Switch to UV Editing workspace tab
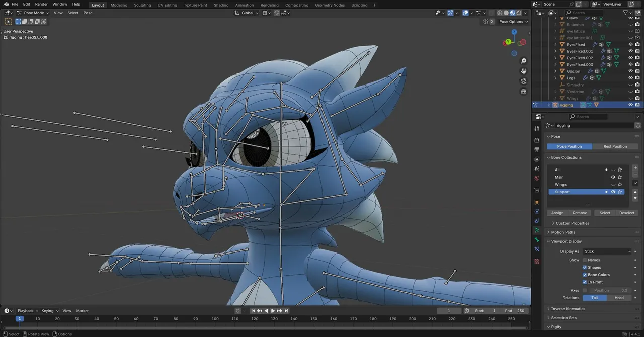The height and width of the screenshot is (337, 644). (168, 5)
